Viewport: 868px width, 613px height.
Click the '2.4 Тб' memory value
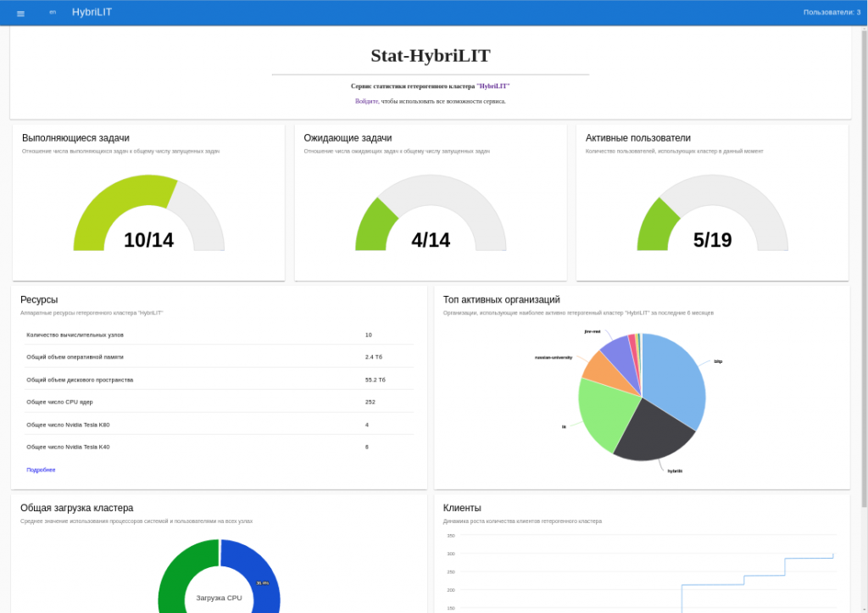[374, 357]
